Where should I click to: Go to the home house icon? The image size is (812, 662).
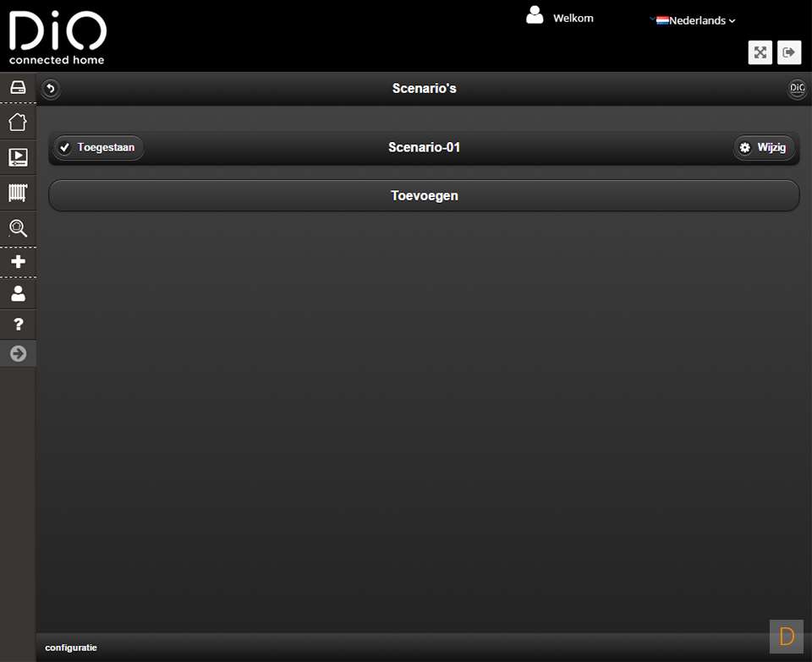coord(18,122)
